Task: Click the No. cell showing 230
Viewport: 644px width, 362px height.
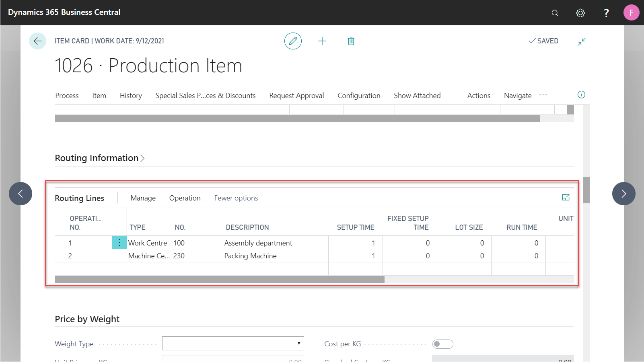Action: point(198,256)
